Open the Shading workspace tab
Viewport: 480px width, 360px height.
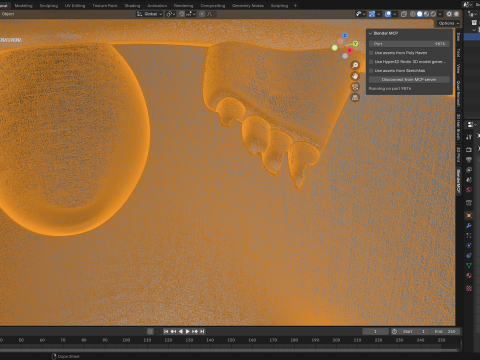pyautogui.click(x=132, y=6)
